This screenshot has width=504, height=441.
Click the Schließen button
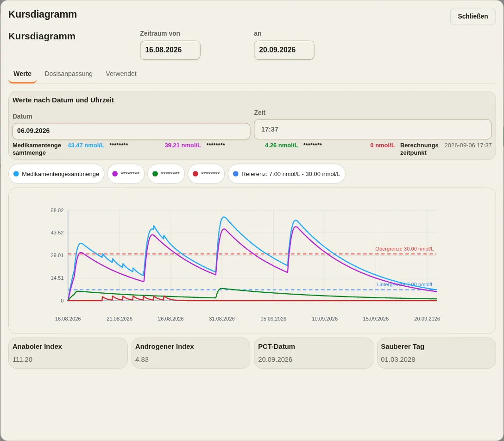(472, 16)
